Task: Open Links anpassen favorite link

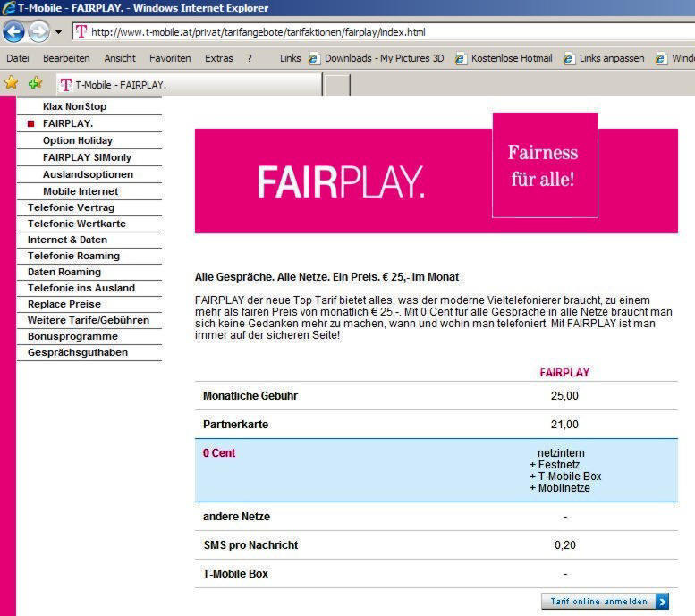Action: coord(612,58)
